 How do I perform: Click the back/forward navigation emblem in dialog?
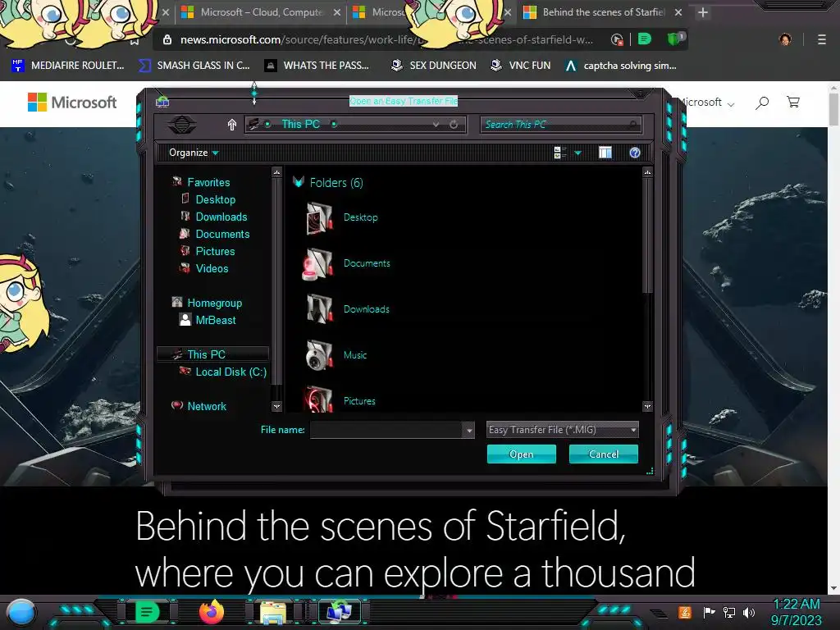click(182, 125)
